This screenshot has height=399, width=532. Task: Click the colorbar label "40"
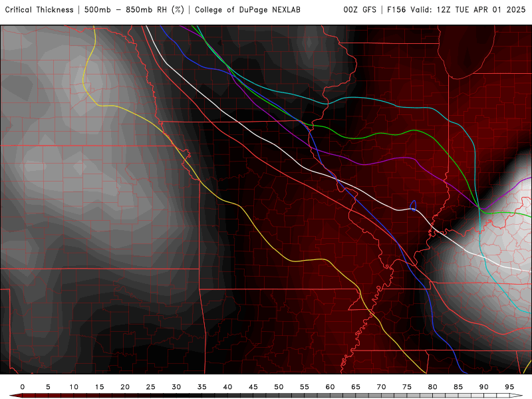click(227, 387)
